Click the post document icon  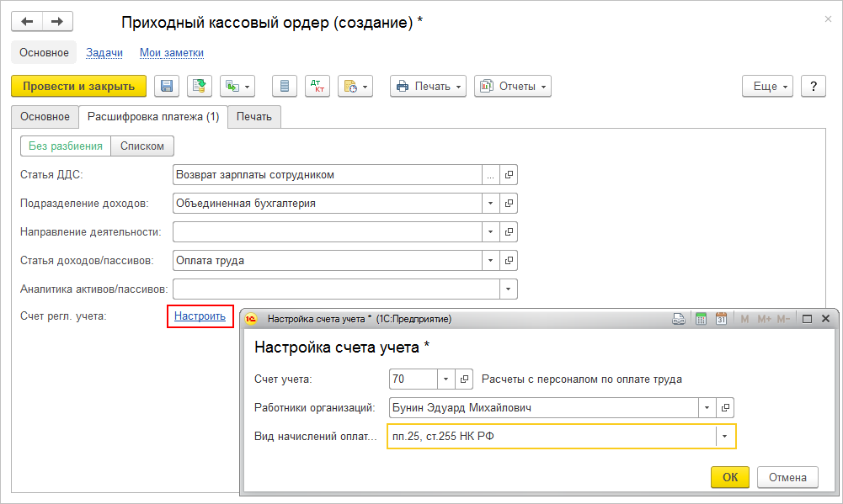[200, 86]
